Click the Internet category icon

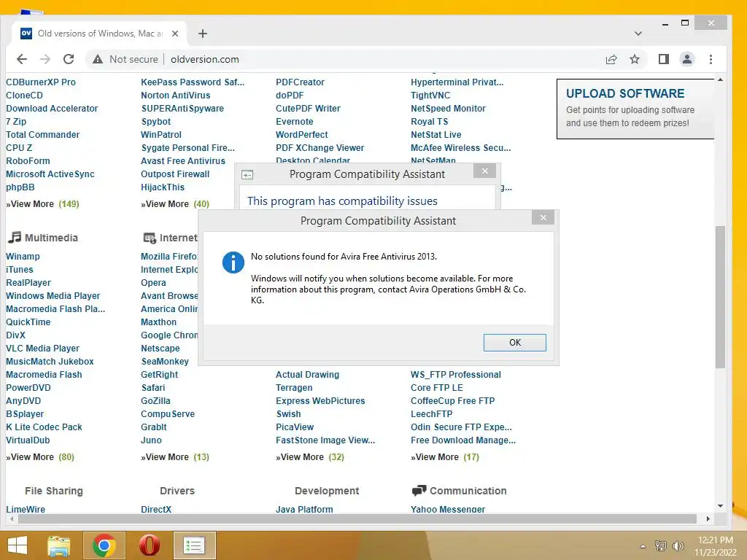[x=150, y=238]
